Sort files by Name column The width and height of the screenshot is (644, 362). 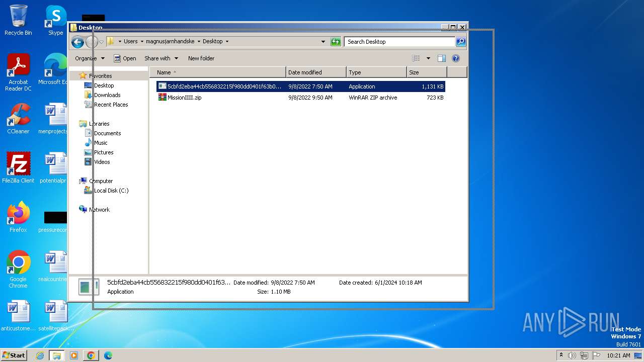pos(217,72)
